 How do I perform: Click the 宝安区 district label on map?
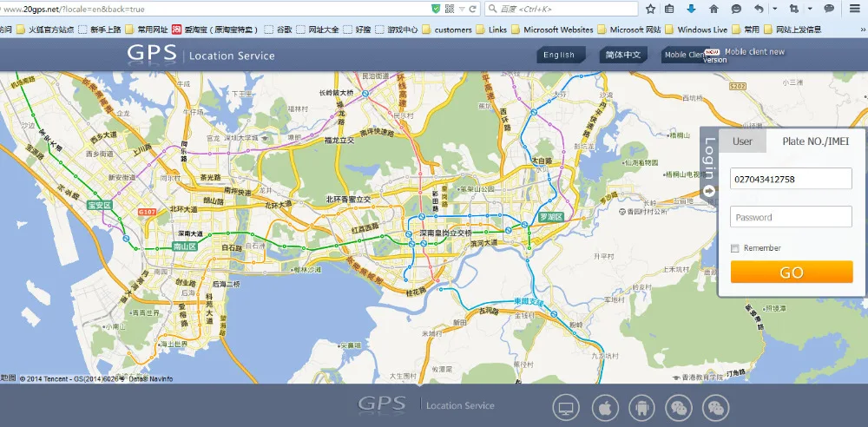coord(99,206)
